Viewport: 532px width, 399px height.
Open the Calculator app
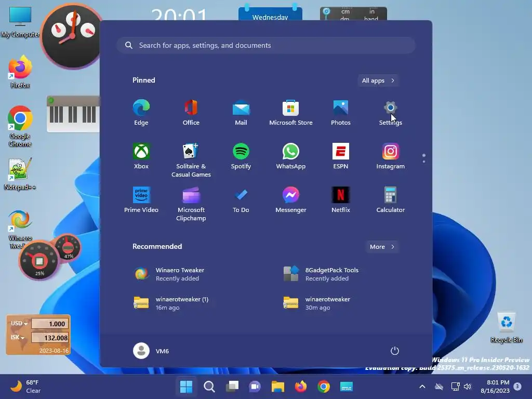[x=391, y=200]
